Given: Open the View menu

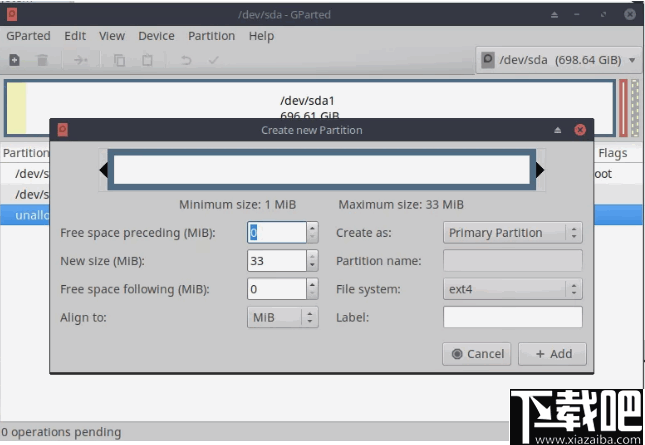Looking at the screenshot, I should click(111, 36).
